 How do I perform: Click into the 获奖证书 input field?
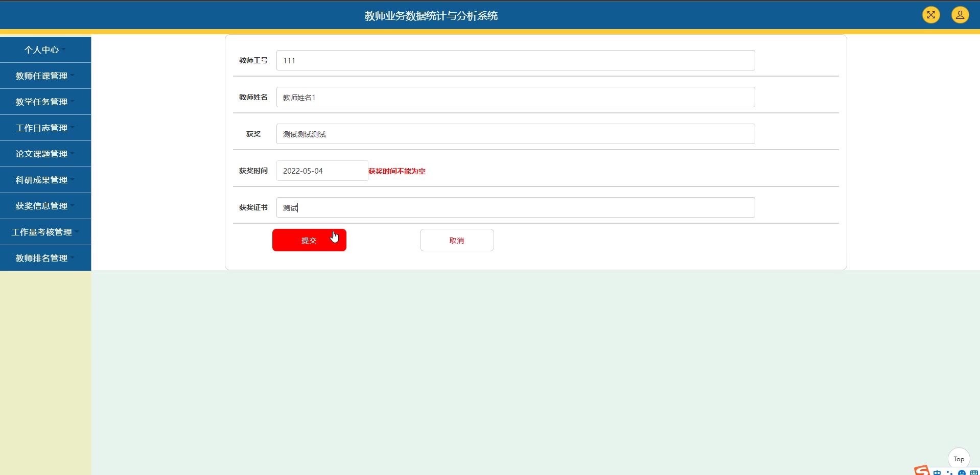[516, 207]
